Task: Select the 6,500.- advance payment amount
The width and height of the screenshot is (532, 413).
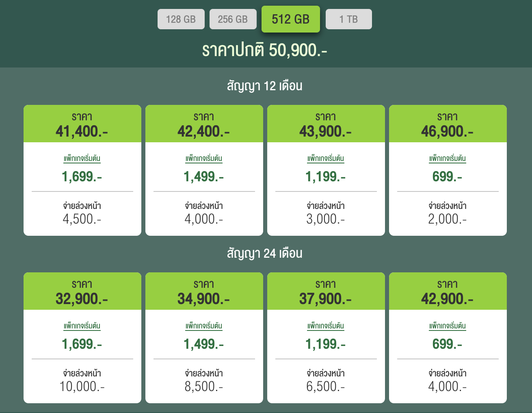Action: [326, 386]
